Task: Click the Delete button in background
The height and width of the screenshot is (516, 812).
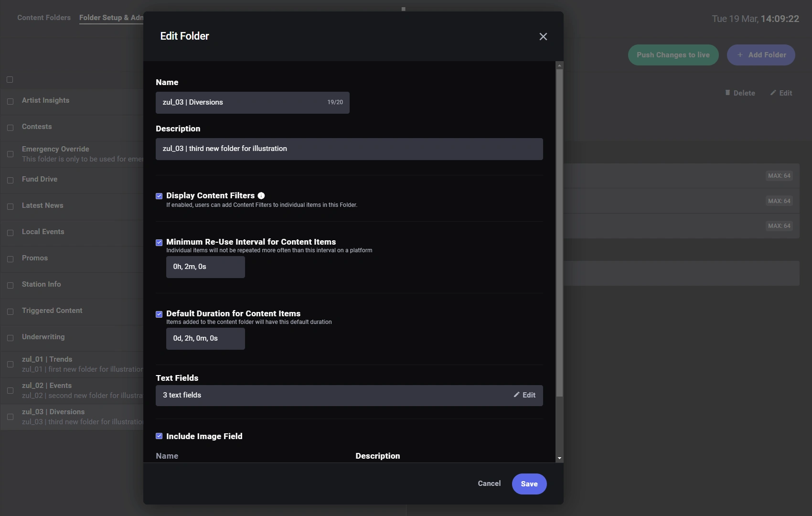Action: [x=740, y=93]
